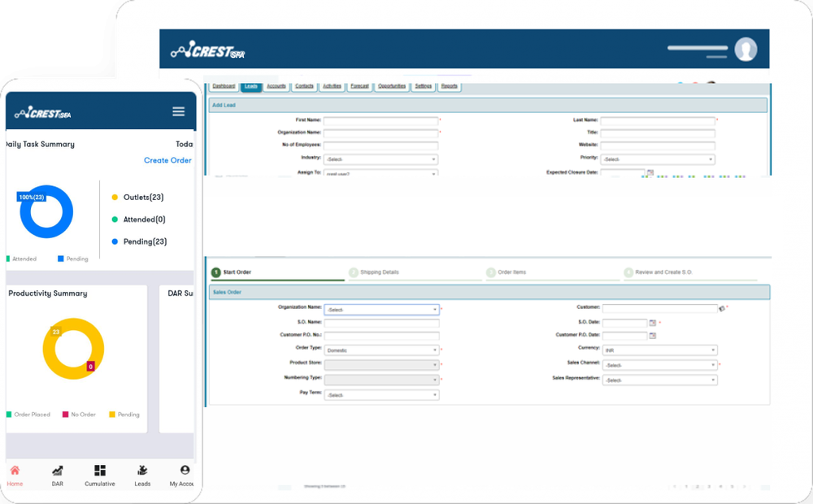Screen dimensions: 813x504
Task: Tap the Leads icon in the bottom bar
Action: click(142, 471)
